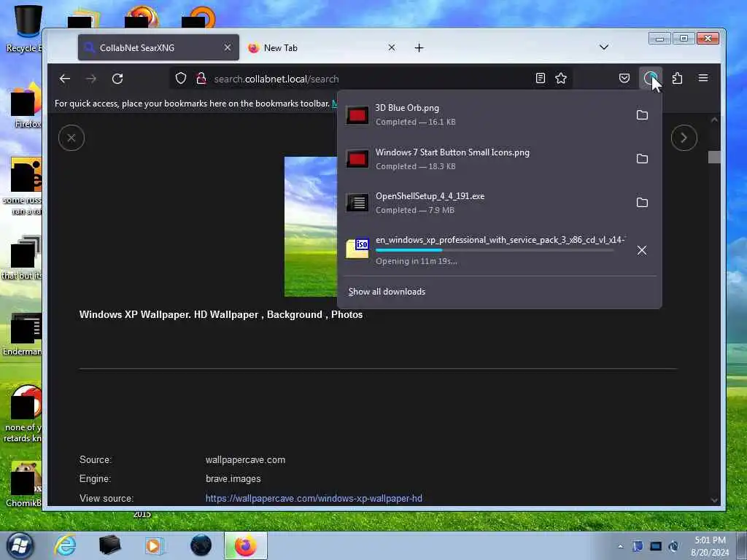Click the forward navigation arrow
Screen dimensions: 747x560
91,79
